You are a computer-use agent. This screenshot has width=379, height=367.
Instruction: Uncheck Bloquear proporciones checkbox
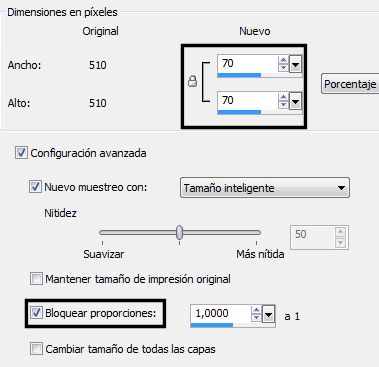point(36,313)
